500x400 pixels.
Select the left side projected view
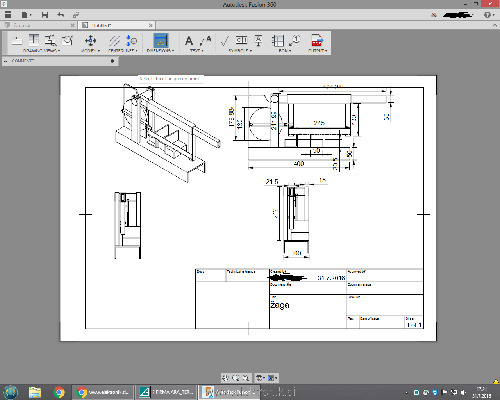pyautogui.click(x=128, y=225)
